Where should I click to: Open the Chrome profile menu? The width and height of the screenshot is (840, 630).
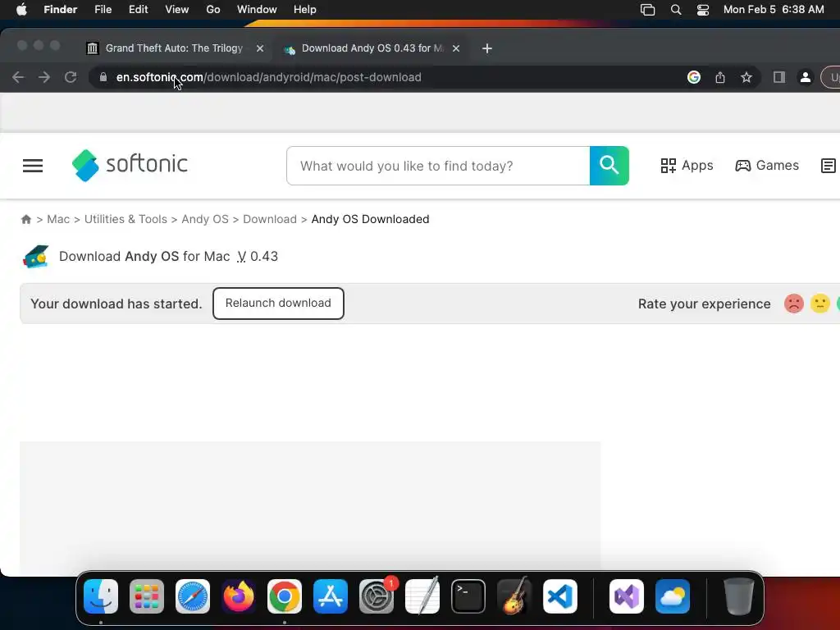806,77
